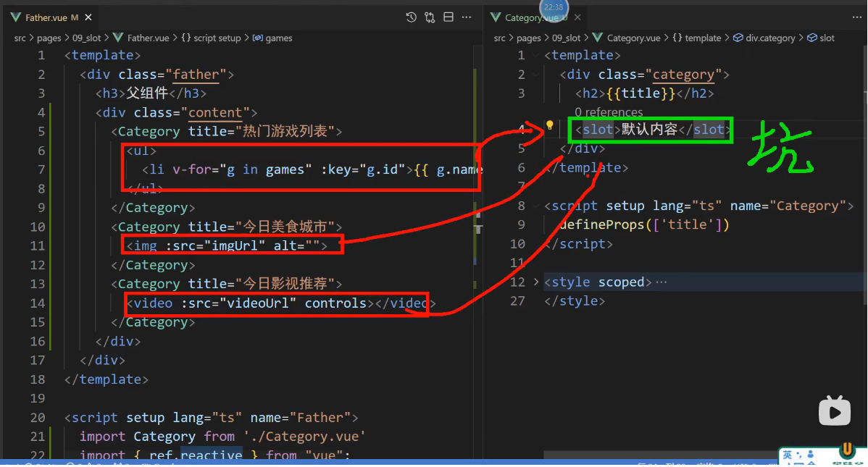Open 'pages' breadcrumb in Category.vue editor
Image resolution: width=868 pixels, height=467 pixels.
click(529, 38)
